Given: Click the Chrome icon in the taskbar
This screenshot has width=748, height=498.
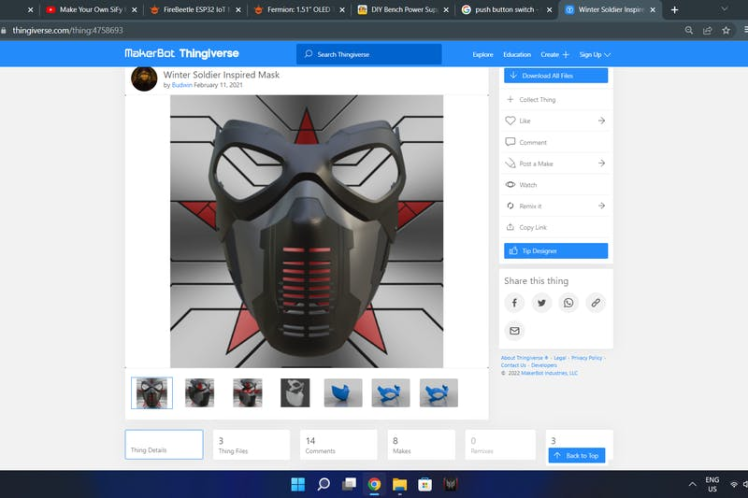Looking at the screenshot, I should (x=374, y=484).
